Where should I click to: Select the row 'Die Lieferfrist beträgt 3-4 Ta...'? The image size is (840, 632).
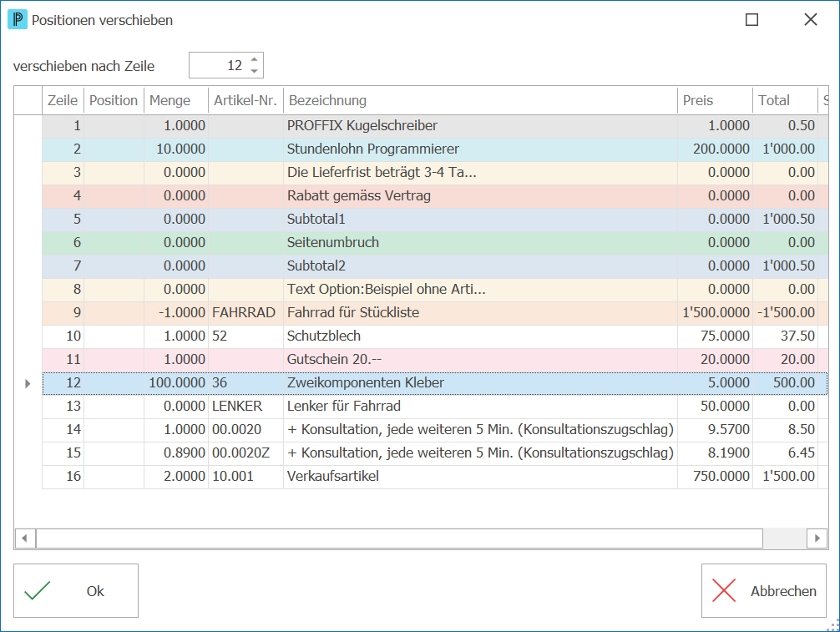[x=435, y=173]
